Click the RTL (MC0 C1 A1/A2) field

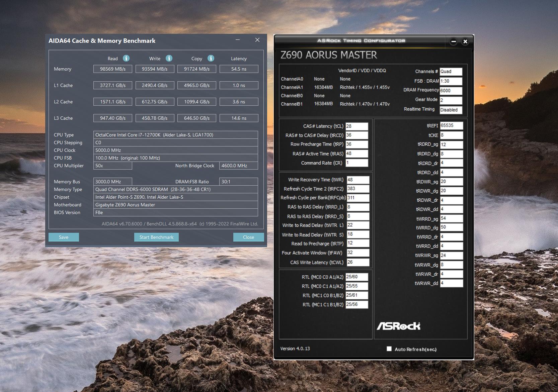coord(357,286)
